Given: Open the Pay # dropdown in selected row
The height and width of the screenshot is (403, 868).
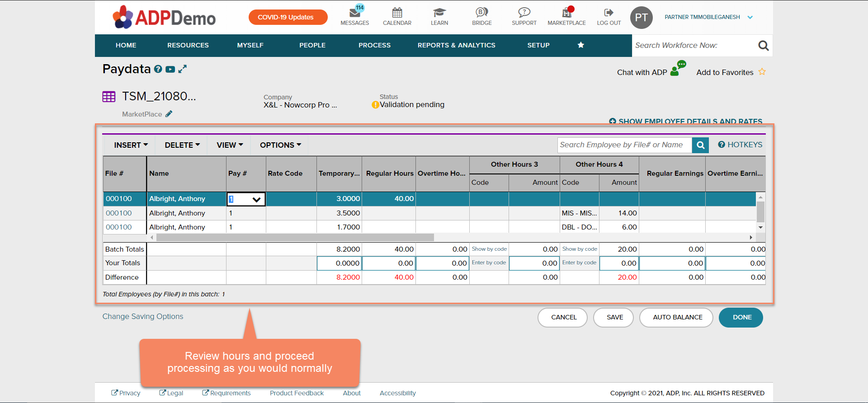Looking at the screenshot, I should tap(256, 199).
